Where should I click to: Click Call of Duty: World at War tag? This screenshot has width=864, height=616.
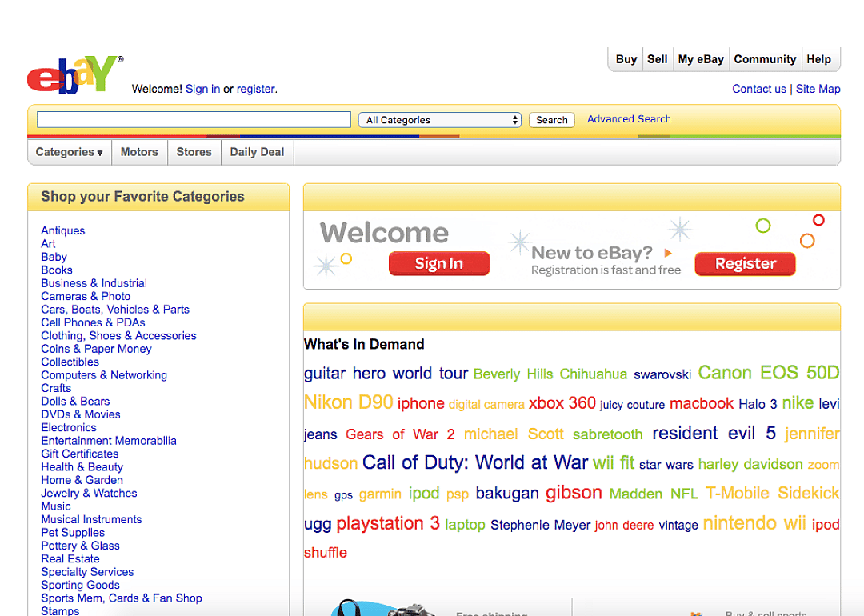[x=475, y=463]
